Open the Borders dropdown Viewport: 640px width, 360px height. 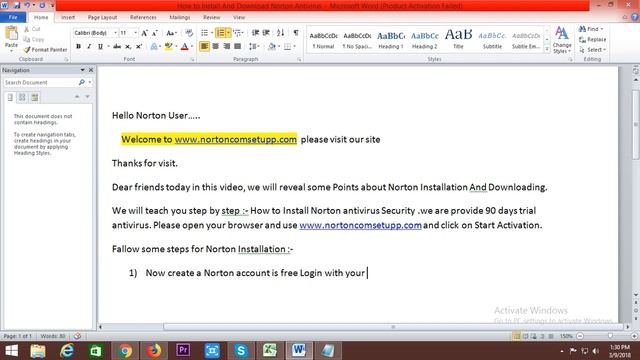[x=290, y=47]
